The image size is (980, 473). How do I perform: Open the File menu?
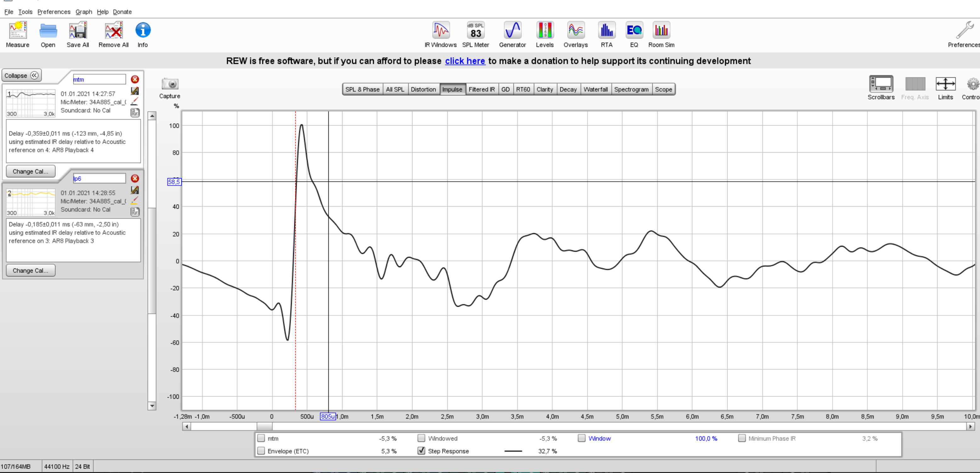(x=9, y=12)
